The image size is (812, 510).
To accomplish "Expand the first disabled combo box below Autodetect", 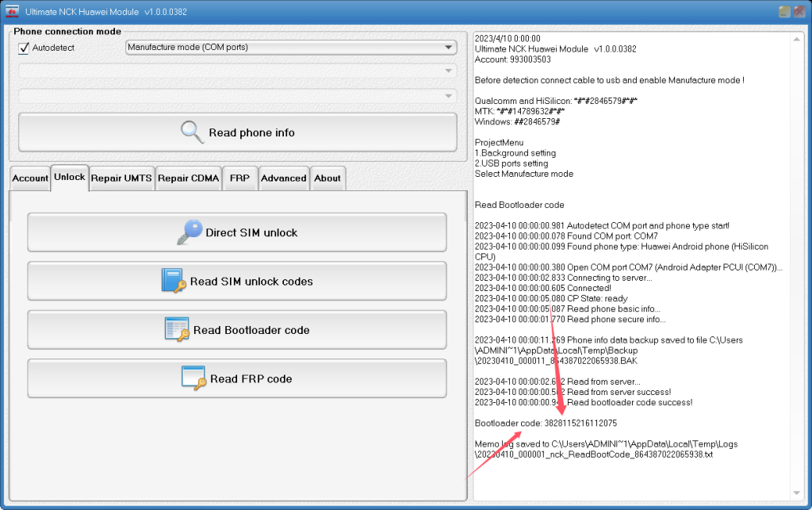I will coord(238,71).
